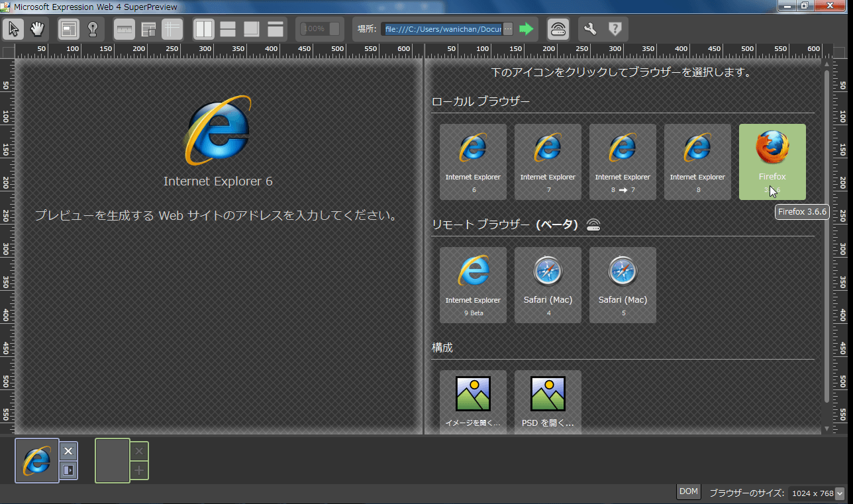Toggle the ruler display button
Image resolution: width=853 pixels, height=504 pixels.
coord(125,29)
